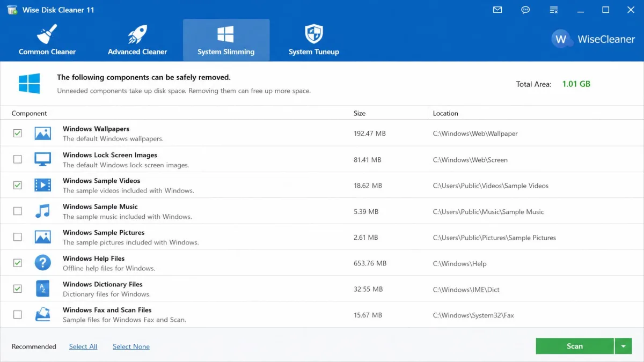The image size is (644, 362).
Task: Click the 81.41 MB size value
Action: point(368,160)
